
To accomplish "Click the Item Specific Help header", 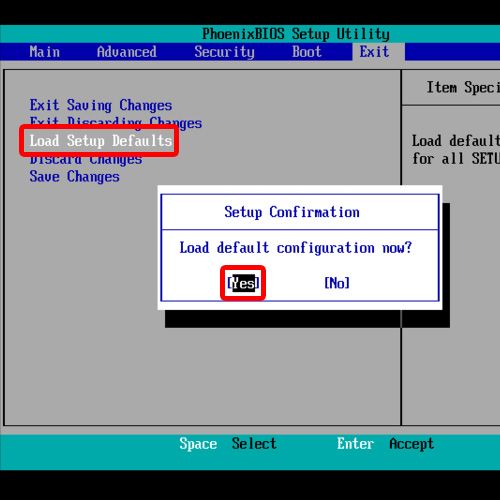I will click(463, 88).
